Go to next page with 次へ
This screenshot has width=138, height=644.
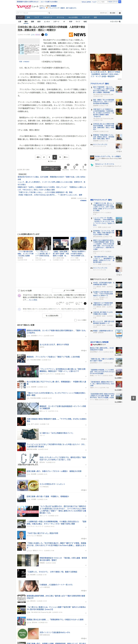66,157
